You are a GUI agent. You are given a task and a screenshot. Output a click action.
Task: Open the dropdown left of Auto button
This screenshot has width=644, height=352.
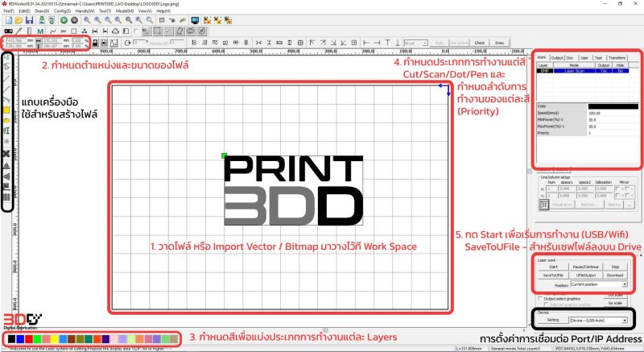click(x=416, y=43)
